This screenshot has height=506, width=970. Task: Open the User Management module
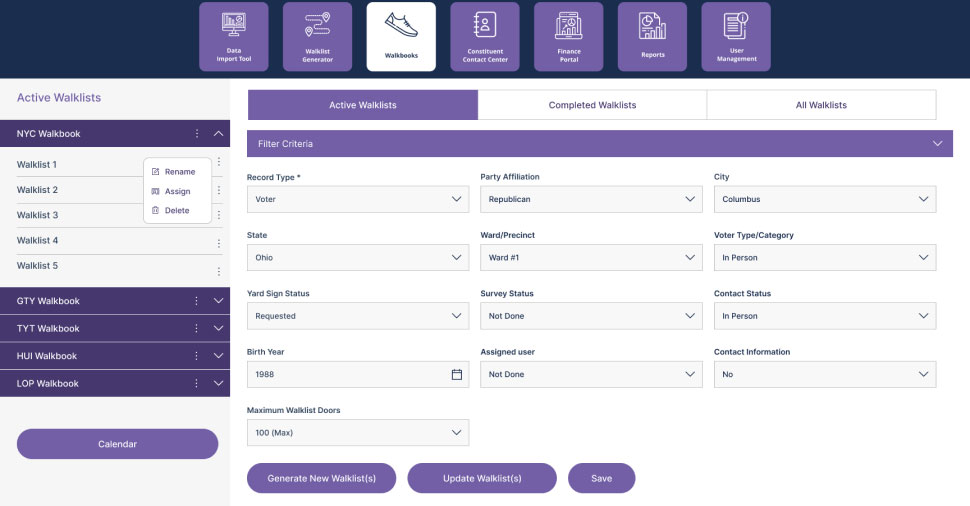pos(736,37)
